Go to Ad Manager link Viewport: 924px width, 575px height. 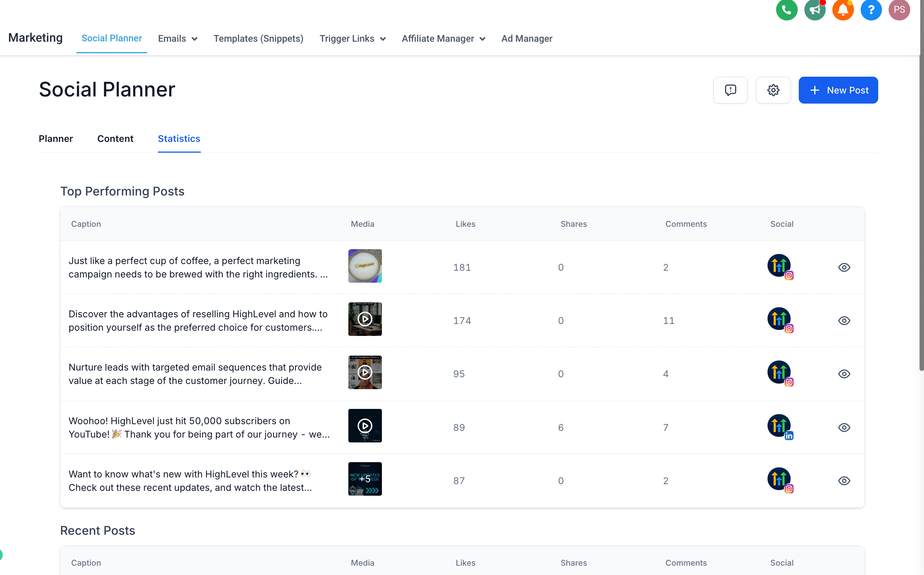(526, 38)
